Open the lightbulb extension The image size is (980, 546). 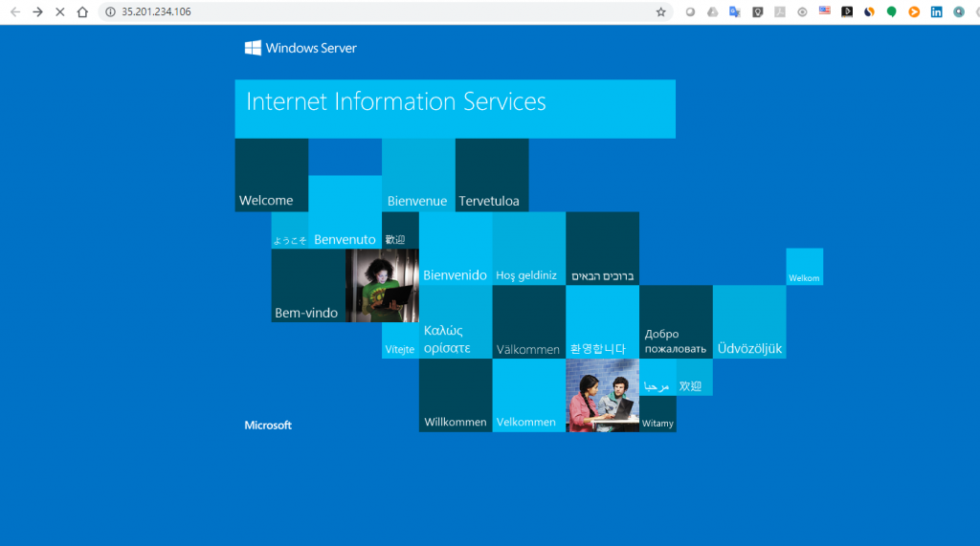[758, 11]
